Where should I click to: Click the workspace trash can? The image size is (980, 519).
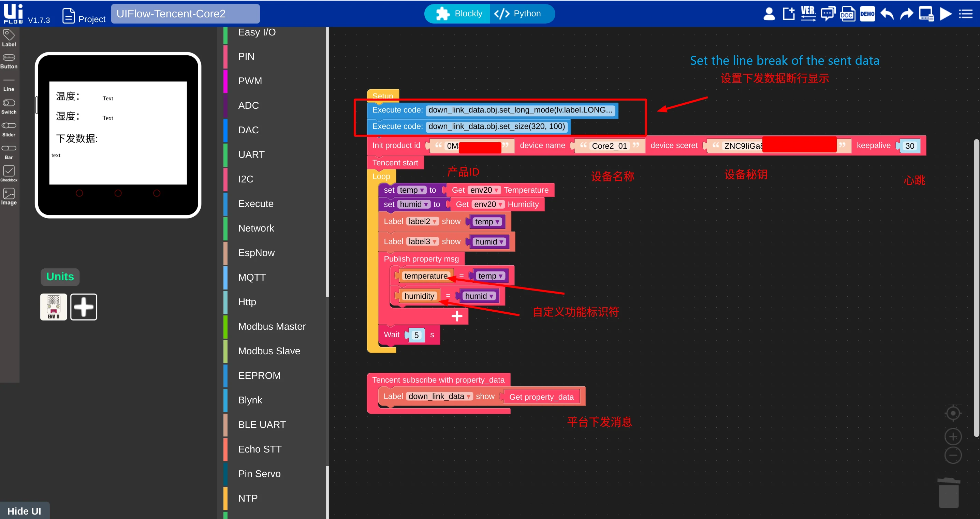pos(949,493)
